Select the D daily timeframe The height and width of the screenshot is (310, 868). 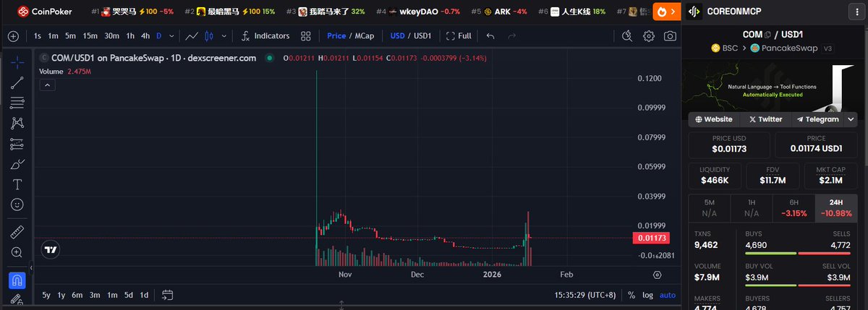[159, 36]
